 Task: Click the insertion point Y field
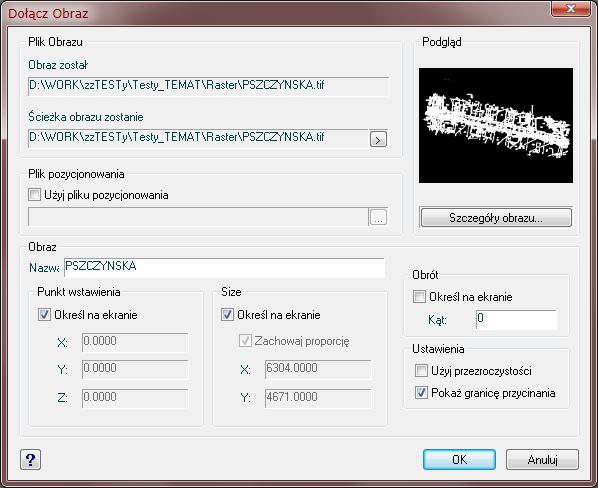point(135,369)
